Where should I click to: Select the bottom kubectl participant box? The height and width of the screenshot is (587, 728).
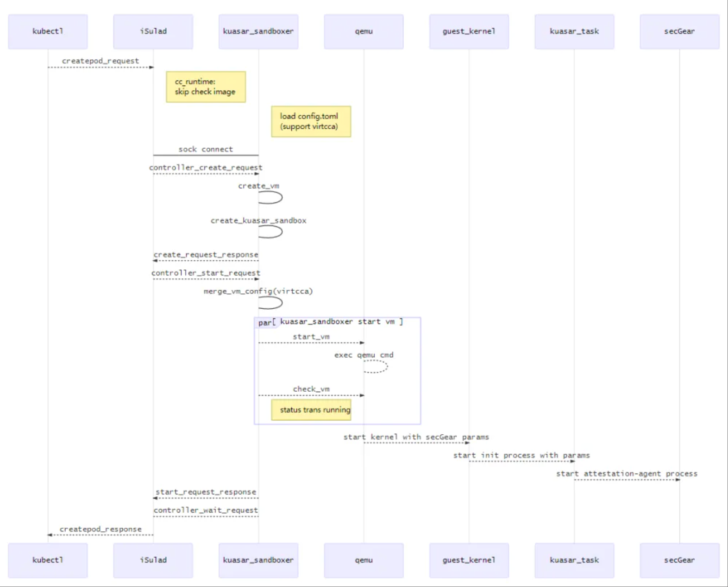(x=48, y=560)
